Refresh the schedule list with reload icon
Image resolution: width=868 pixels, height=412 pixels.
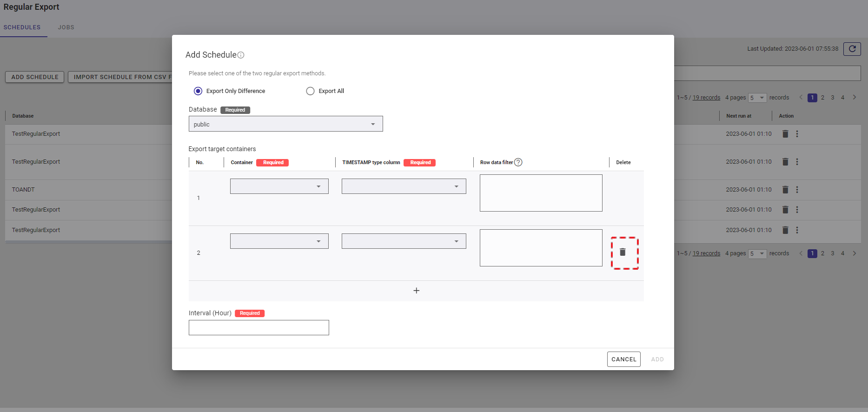[852, 49]
